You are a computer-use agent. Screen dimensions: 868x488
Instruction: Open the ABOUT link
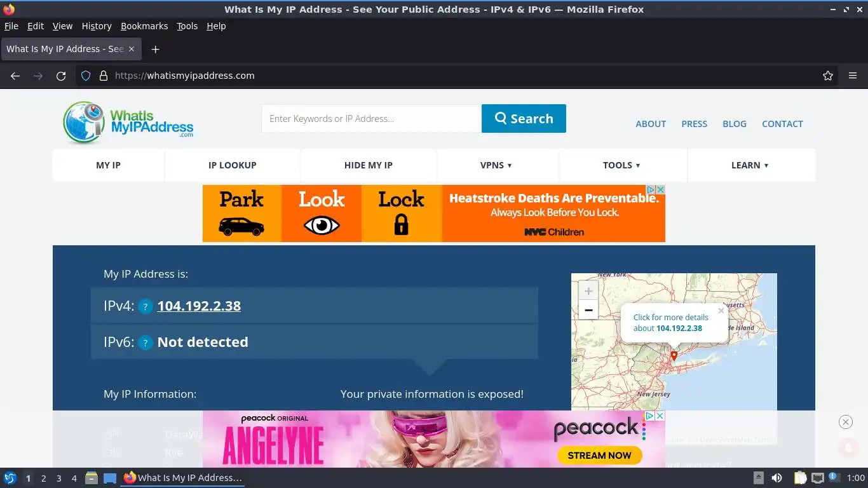coord(651,124)
